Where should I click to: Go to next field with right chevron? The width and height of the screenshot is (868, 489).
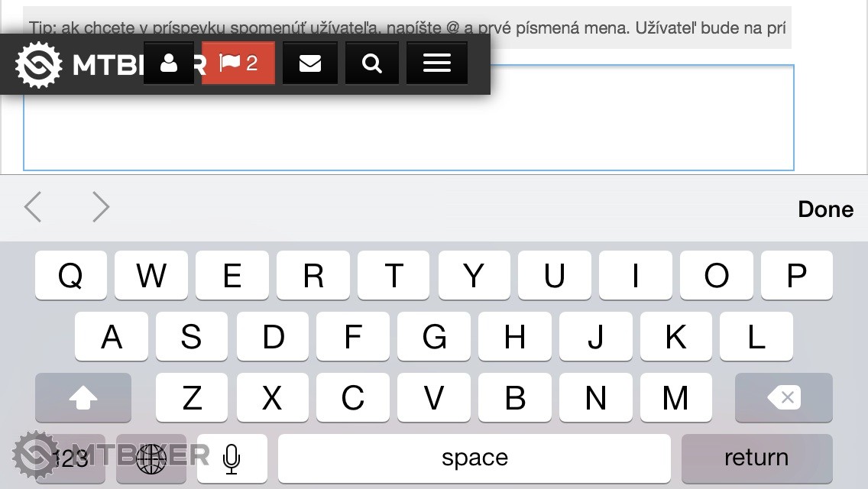pos(100,207)
